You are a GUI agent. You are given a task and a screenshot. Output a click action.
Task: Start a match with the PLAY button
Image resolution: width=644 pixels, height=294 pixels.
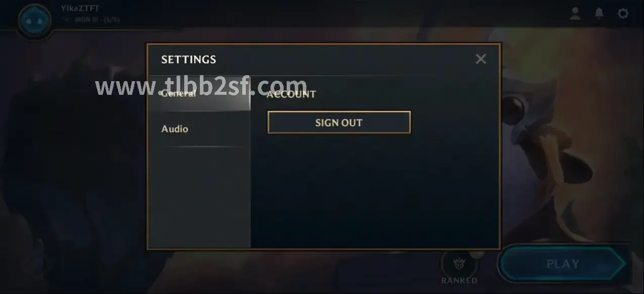[x=562, y=264]
